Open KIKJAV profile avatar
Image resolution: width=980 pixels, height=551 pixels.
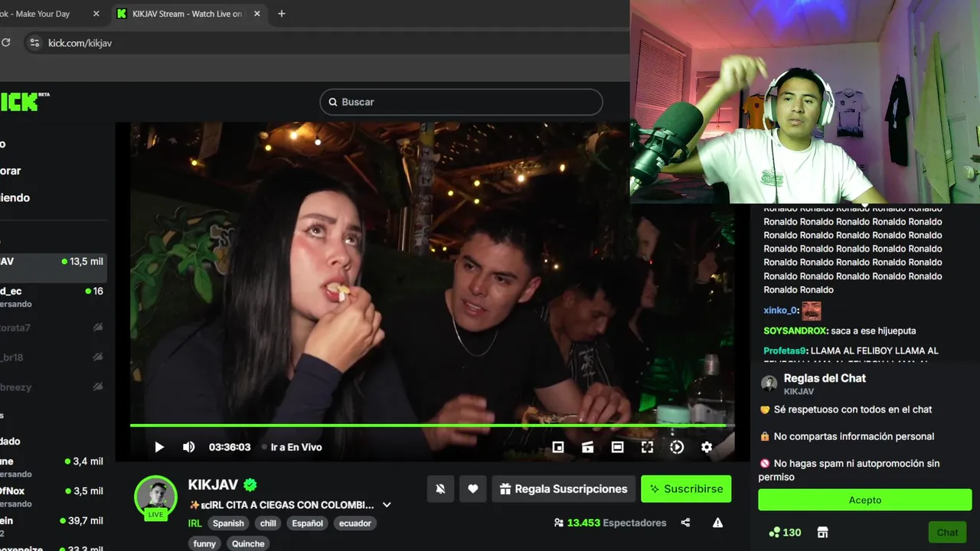[155, 497]
